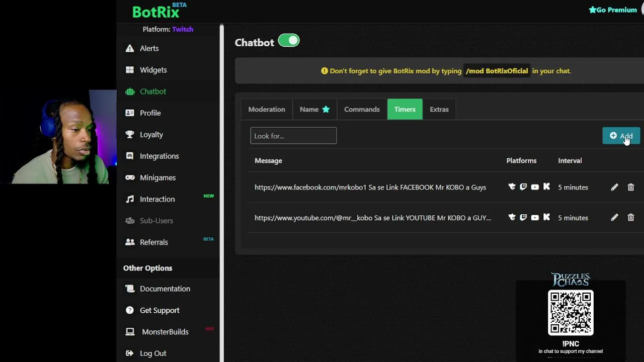Click the Chatbot page heading

click(x=254, y=42)
